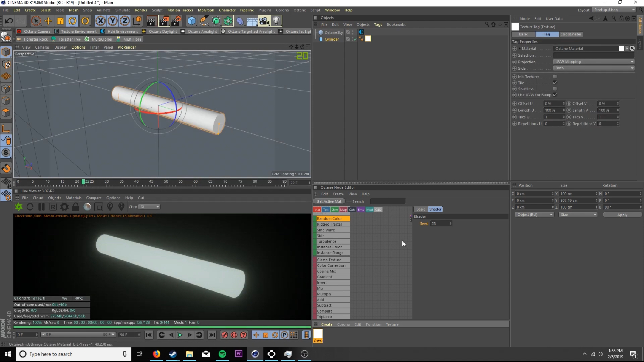Enable the Mix Textures checkbox

tap(555, 77)
